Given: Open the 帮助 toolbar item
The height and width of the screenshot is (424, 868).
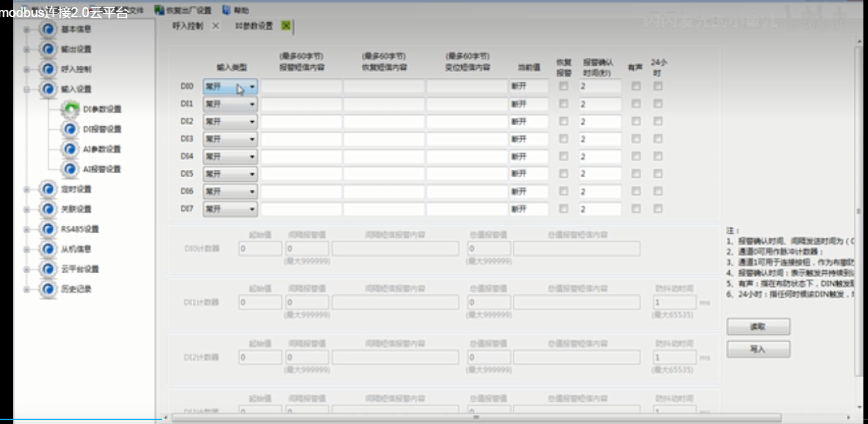Looking at the screenshot, I should tap(226, 10).
